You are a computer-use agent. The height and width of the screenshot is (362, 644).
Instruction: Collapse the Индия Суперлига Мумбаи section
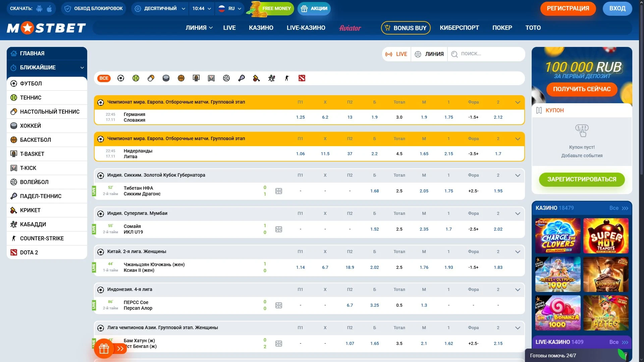click(518, 214)
